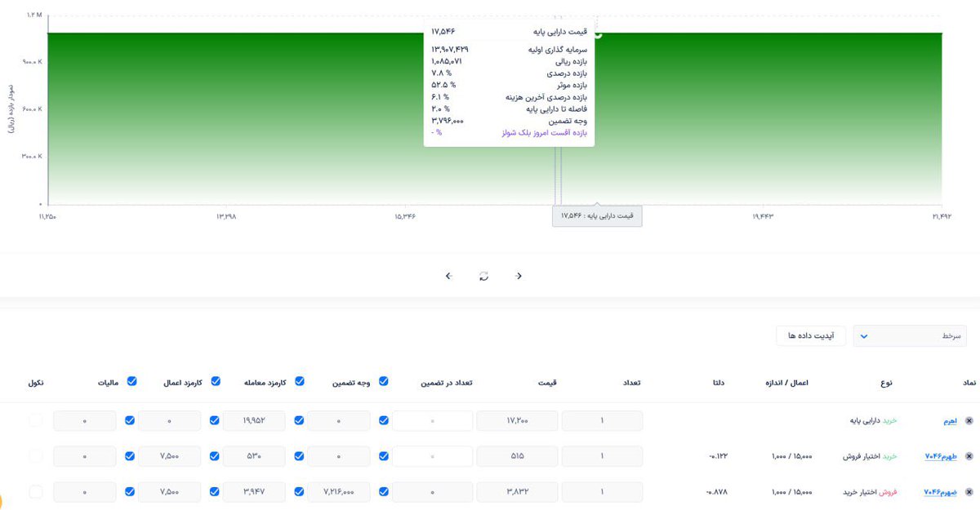The width and height of the screenshot is (980, 510).
Task: Click the price field showing ۱۷,۲۰۰
Action: [x=517, y=421]
